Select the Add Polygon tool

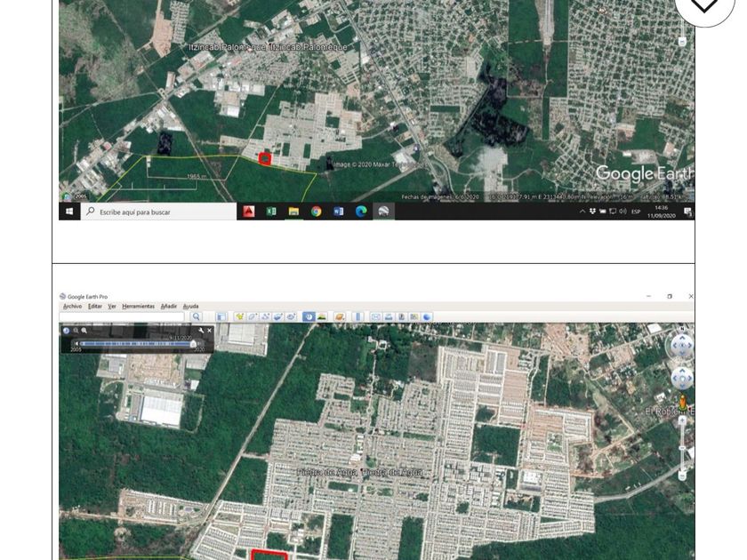(253, 316)
